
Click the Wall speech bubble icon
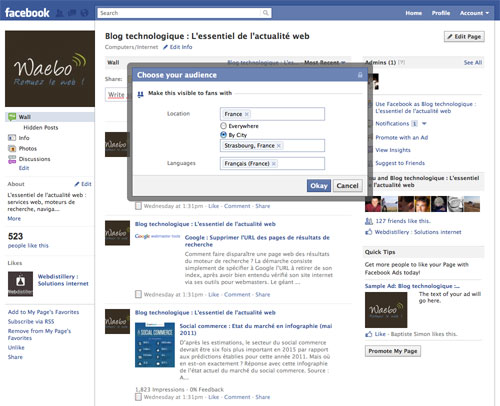pyautogui.click(x=12, y=117)
